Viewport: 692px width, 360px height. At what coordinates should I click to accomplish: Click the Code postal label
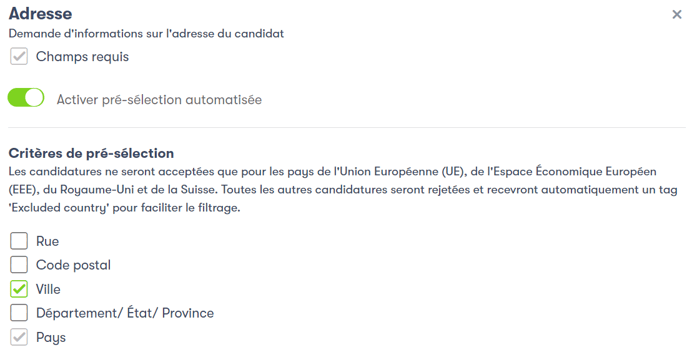tap(73, 265)
